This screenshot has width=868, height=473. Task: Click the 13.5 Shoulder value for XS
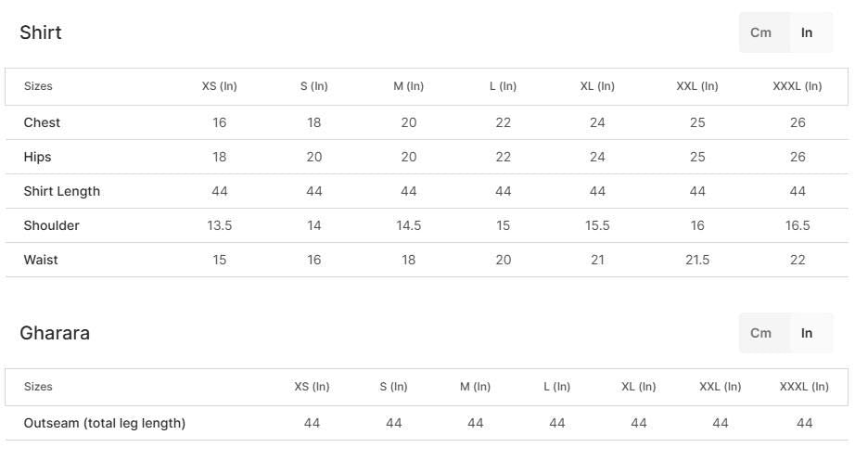click(220, 225)
